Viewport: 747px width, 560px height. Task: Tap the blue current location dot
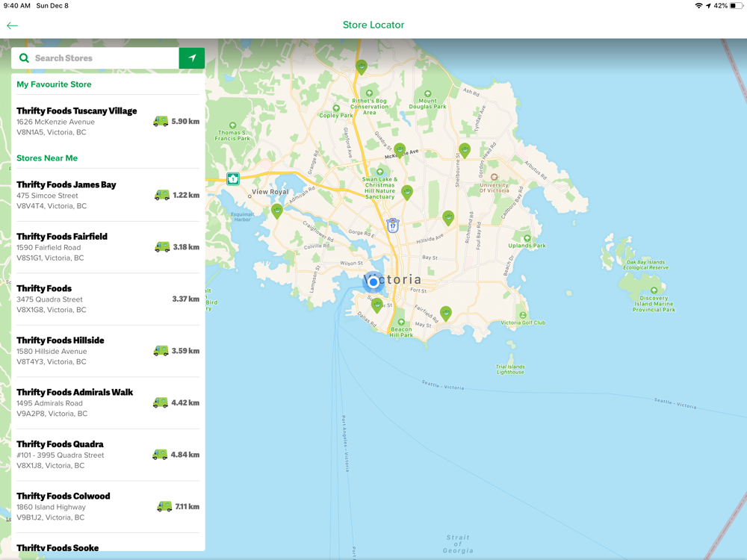(373, 282)
